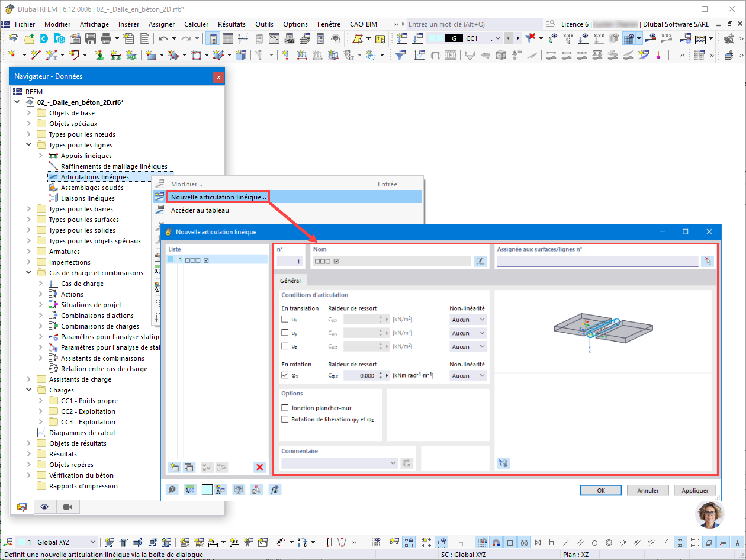
Task: Expand Objets de base tree node
Action: coord(28,113)
